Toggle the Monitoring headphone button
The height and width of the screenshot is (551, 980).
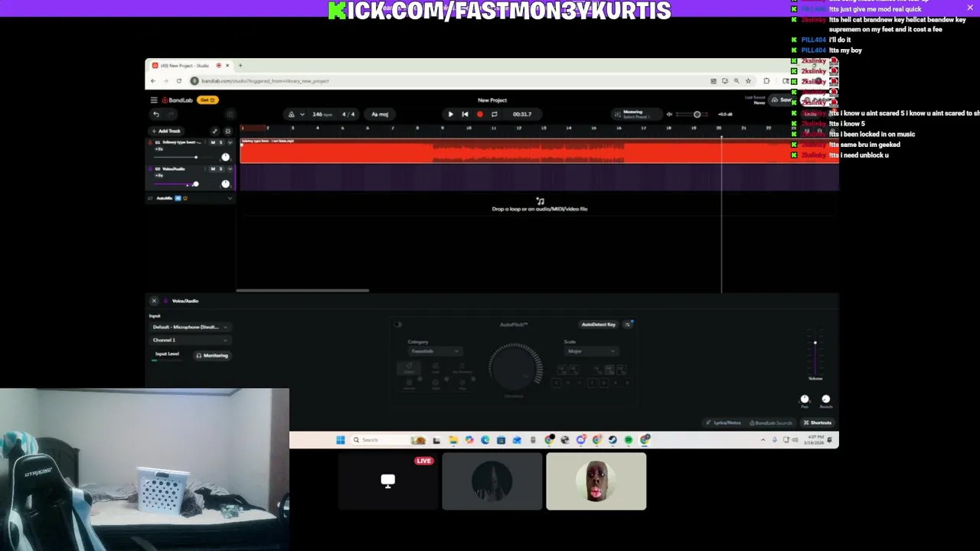[212, 356]
